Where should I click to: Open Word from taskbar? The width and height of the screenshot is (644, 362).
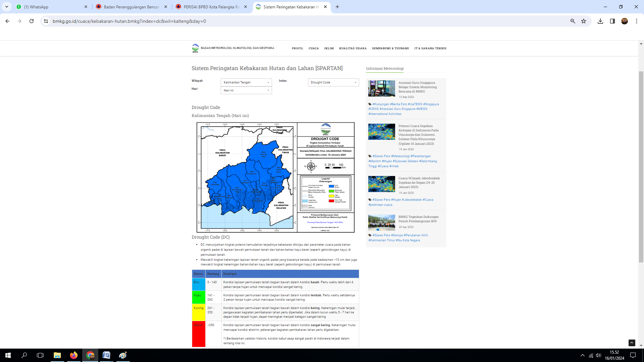click(107, 355)
